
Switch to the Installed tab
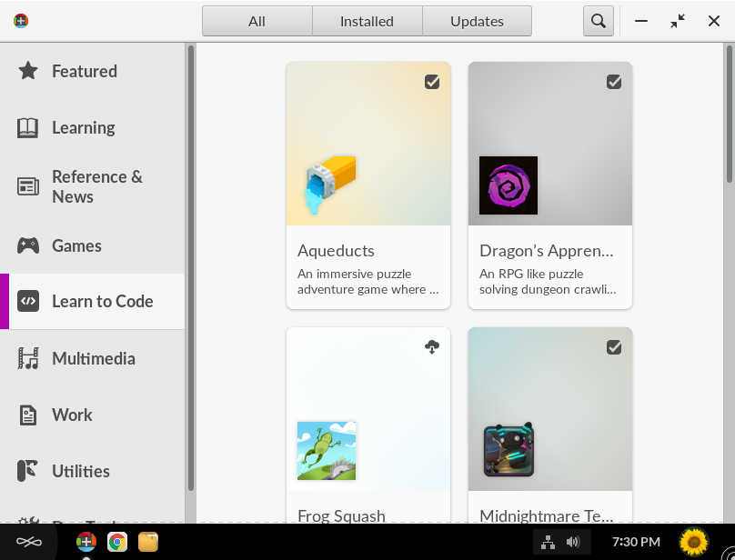pyautogui.click(x=367, y=21)
